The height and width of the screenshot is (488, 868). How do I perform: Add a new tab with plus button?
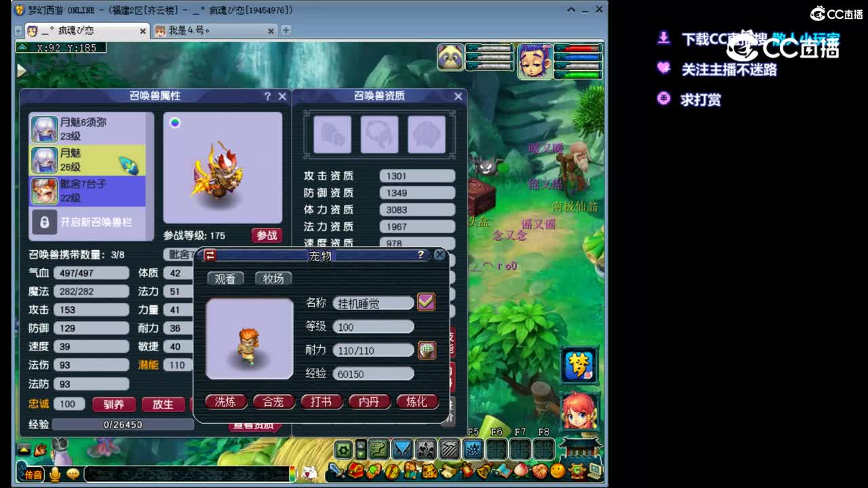(286, 30)
